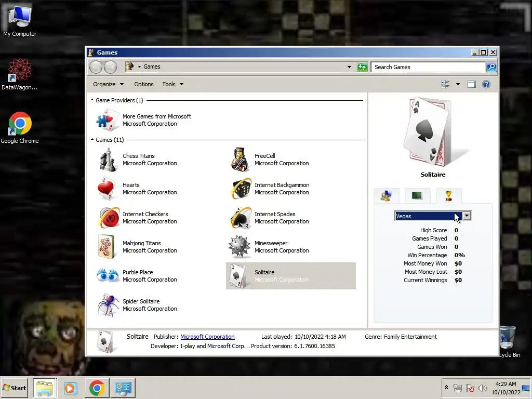Click the Back navigation arrow
Screen dimensions: 532x399
96,67
